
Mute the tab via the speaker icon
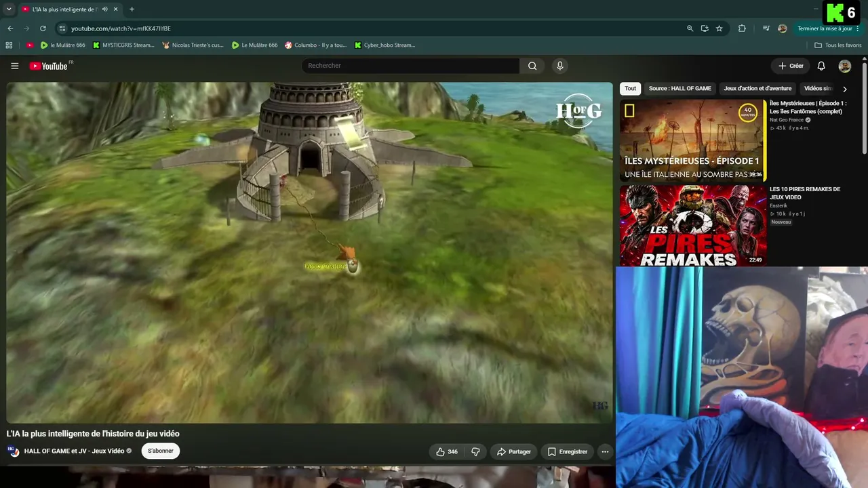pyautogui.click(x=104, y=9)
